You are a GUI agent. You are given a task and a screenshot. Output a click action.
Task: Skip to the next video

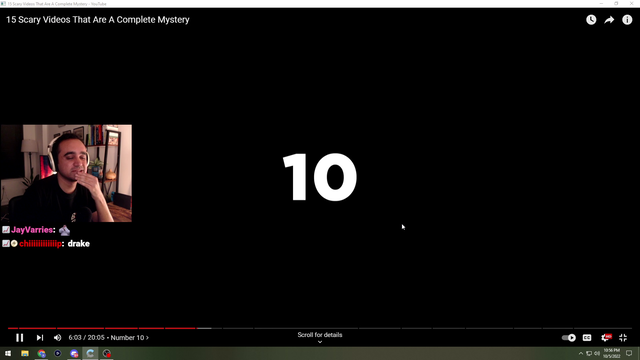[40, 338]
